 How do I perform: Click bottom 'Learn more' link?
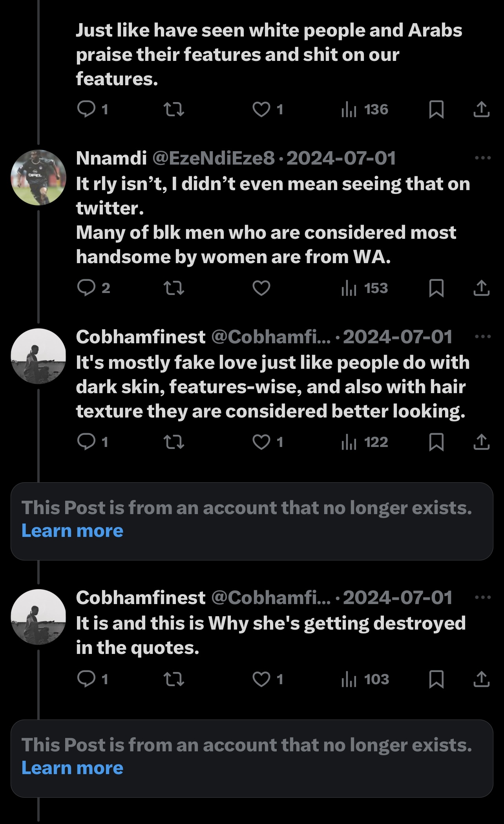72,768
